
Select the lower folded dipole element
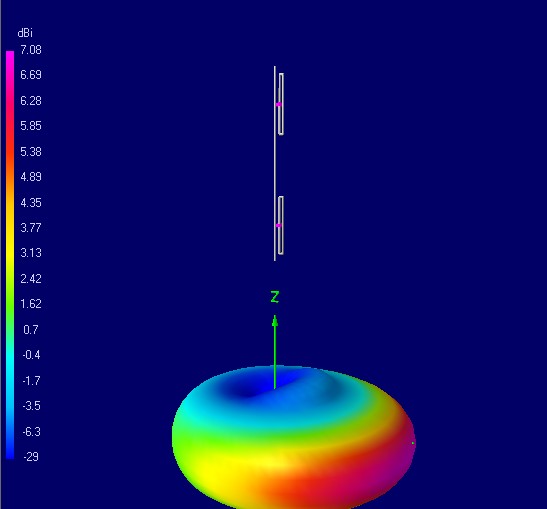[281, 225]
